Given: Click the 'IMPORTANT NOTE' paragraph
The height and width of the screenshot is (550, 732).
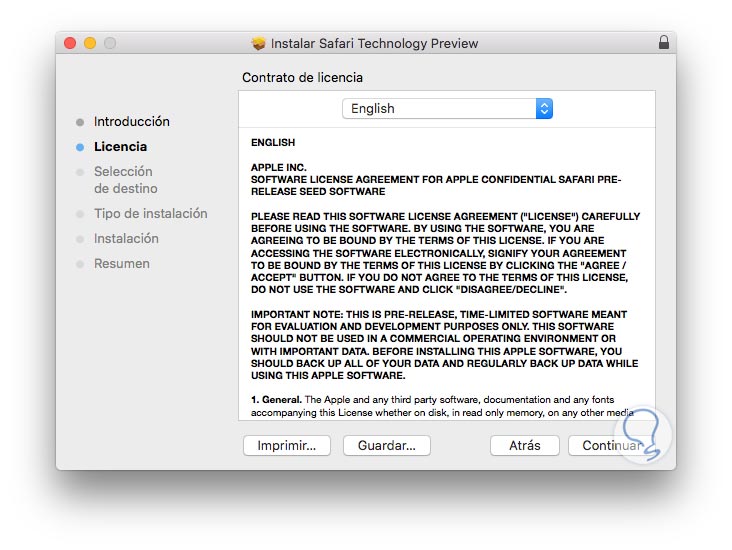Looking at the screenshot, I should [444, 345].
